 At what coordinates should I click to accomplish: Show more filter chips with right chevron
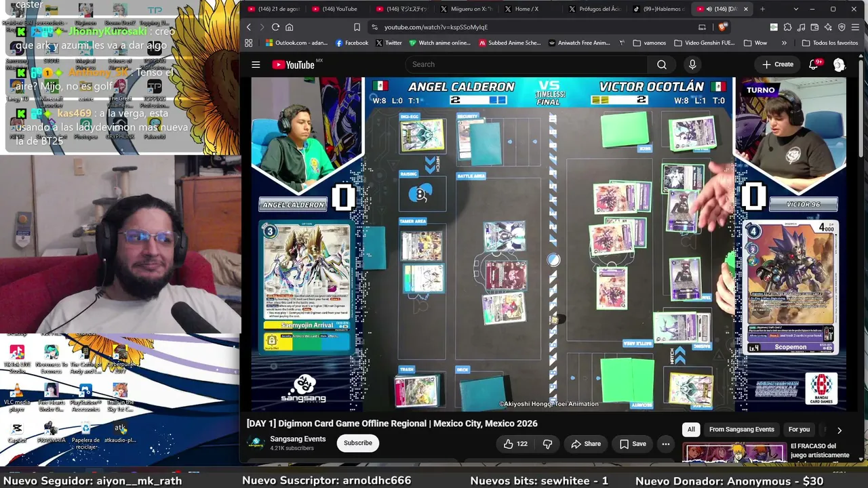click(x=839, y=430)
